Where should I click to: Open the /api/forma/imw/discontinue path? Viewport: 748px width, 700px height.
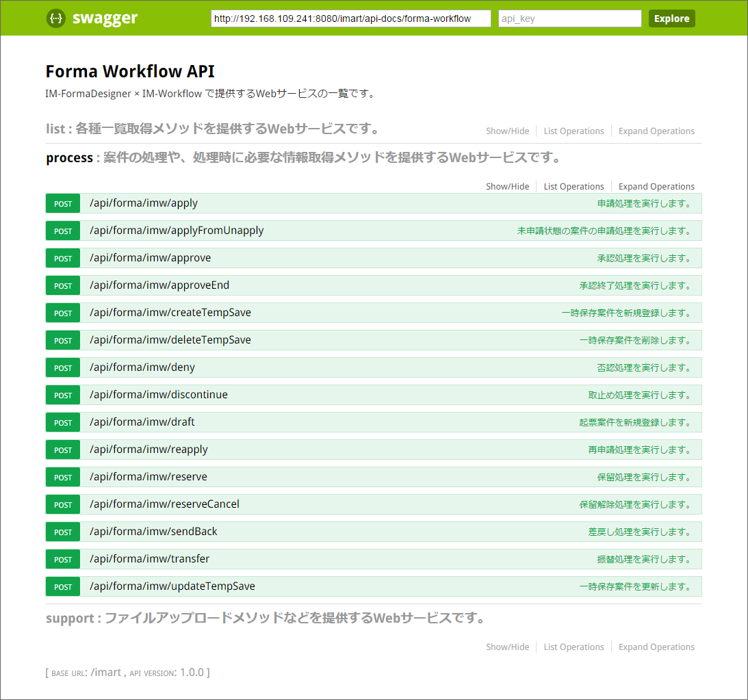point(159,394)
